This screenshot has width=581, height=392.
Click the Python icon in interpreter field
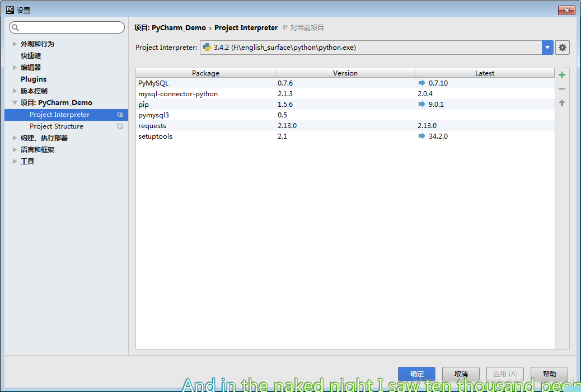pyautogui.click(x=207, y=48)
